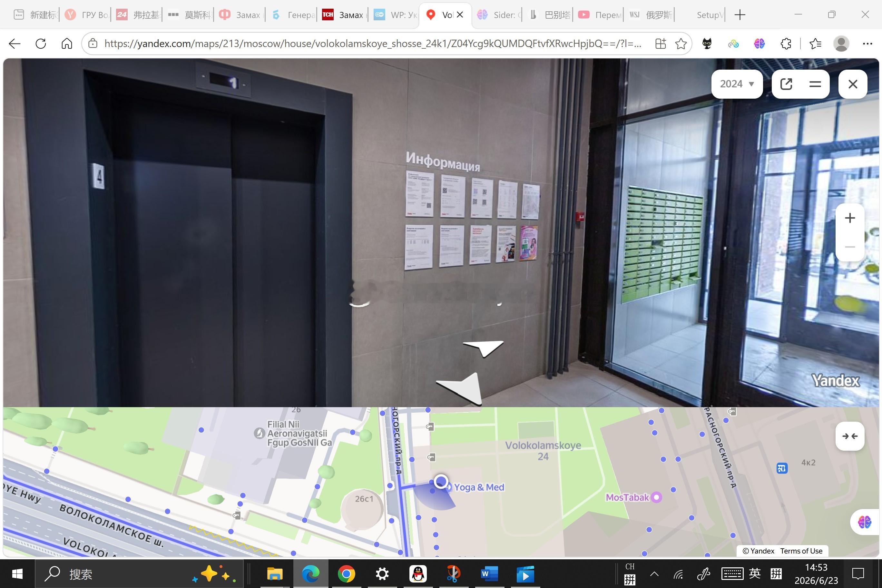This screenshot has height=588, width=882.
Task: Open the Favorites list icon
Action: click(815, 44)
